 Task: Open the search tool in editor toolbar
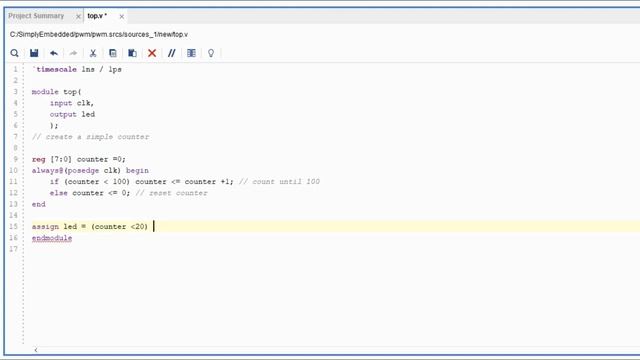pos(14,53)
